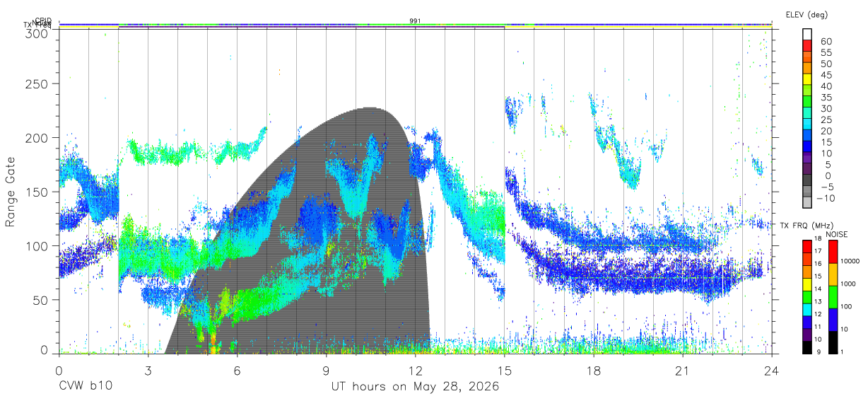The height and width of the screenshot is (401, 868).
Task: Select the red swatch in NOISE legend
Action: point(833,252)
